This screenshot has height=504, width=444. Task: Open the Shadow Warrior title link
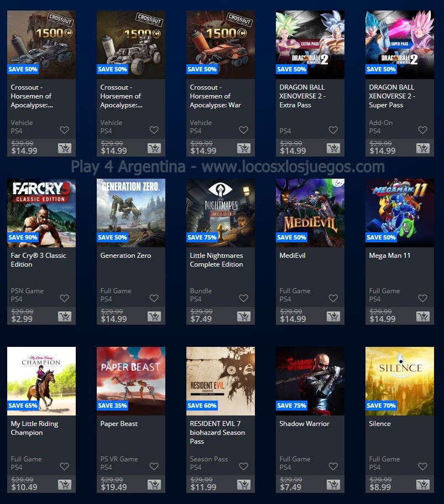tap(304, 424)
